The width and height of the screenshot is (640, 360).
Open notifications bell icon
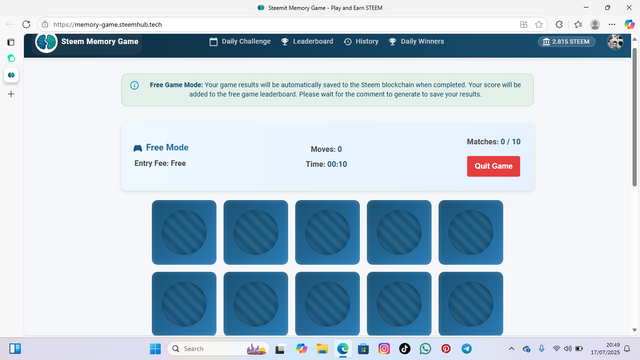click(627, 349)
